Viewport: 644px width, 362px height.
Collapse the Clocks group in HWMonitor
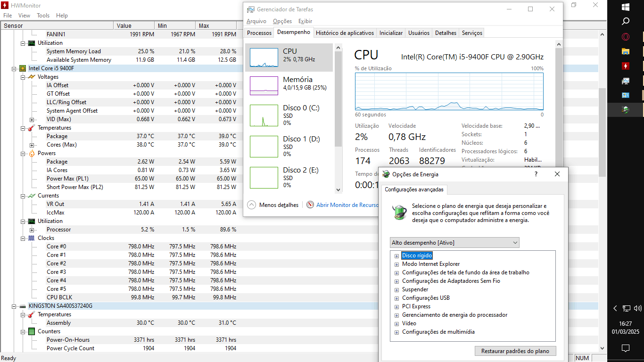[x=23, y=239]
